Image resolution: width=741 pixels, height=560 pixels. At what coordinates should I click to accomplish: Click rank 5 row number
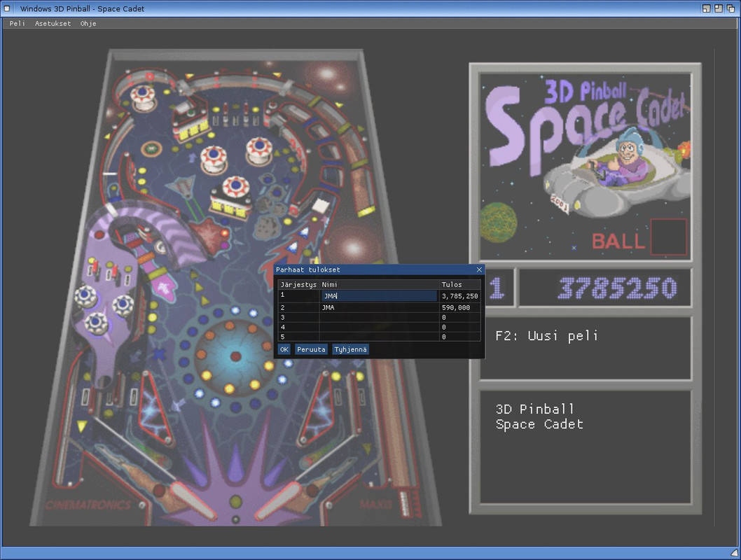pyautogui.click(x=282, y=337)
